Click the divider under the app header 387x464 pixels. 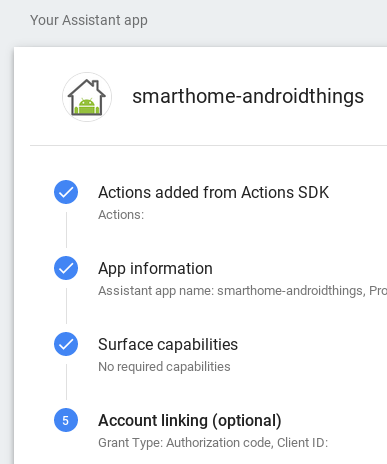click(208, 145)
